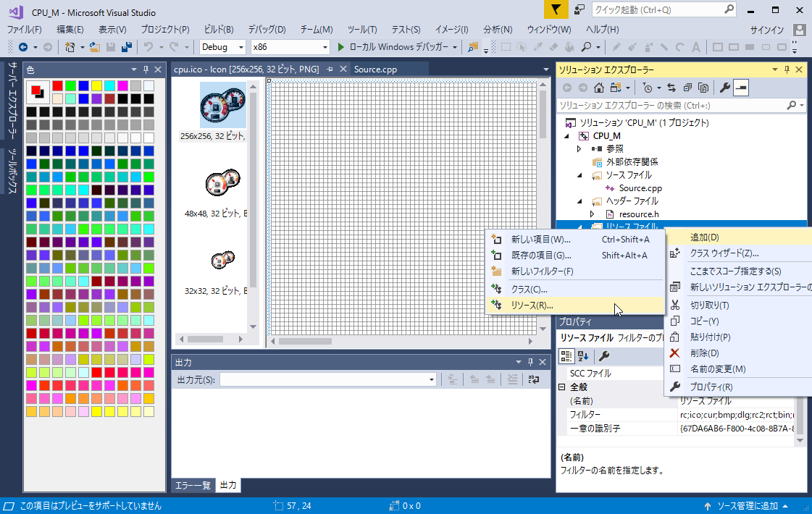Open the Image menu
Screen dimensions: 812x514
[x=451, y=30]
